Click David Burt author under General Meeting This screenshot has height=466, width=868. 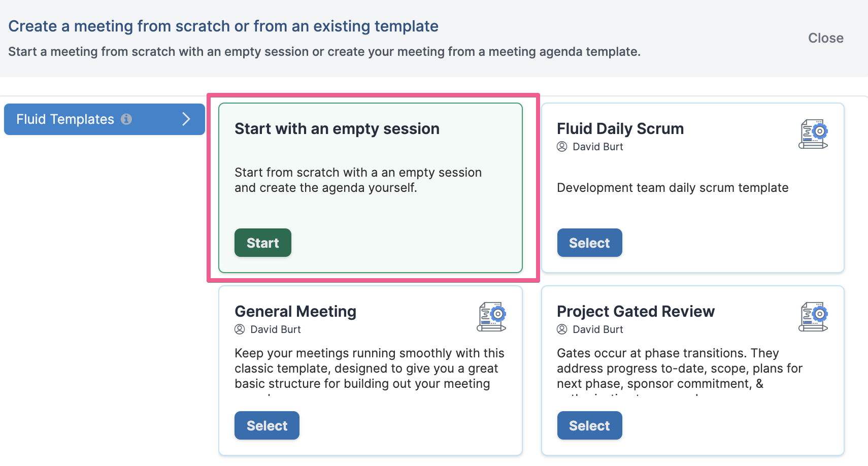coord(276,329)
